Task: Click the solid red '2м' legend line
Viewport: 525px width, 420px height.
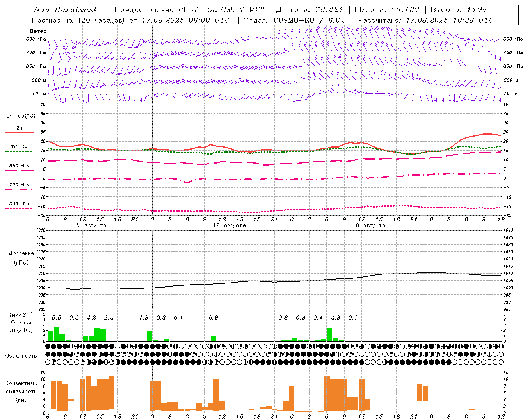Action: [x=19, y=132]
